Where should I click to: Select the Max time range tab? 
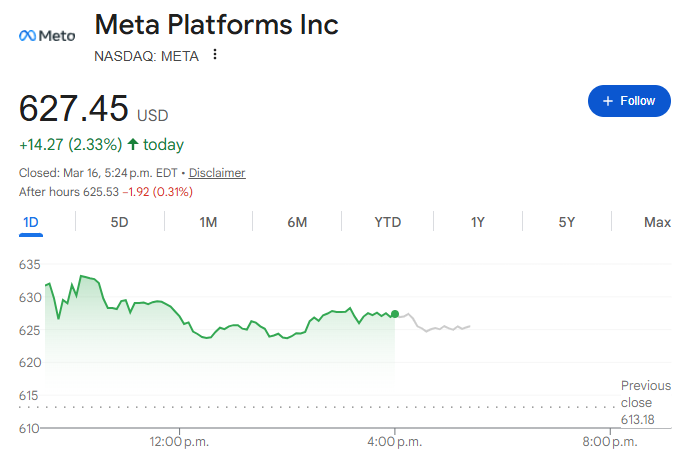[x=657, y=222]
